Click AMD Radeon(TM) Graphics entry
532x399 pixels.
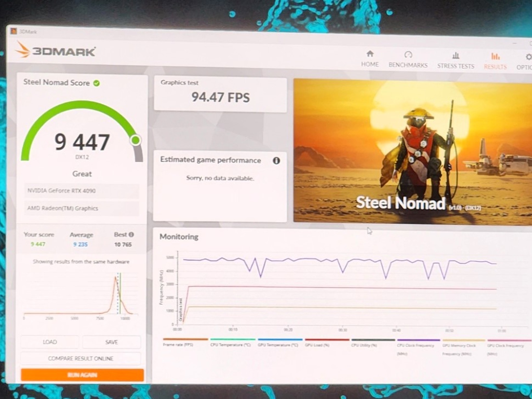pos(82,208)
